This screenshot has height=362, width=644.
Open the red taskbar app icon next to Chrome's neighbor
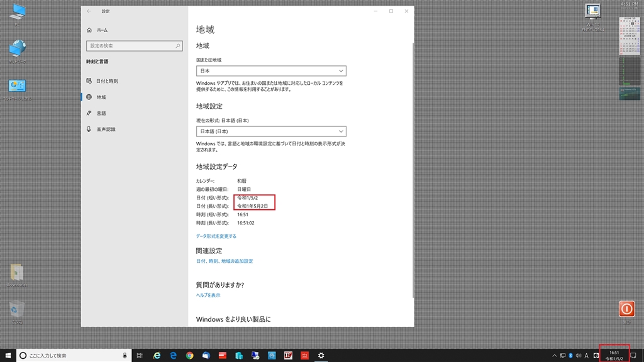[223, 356]
